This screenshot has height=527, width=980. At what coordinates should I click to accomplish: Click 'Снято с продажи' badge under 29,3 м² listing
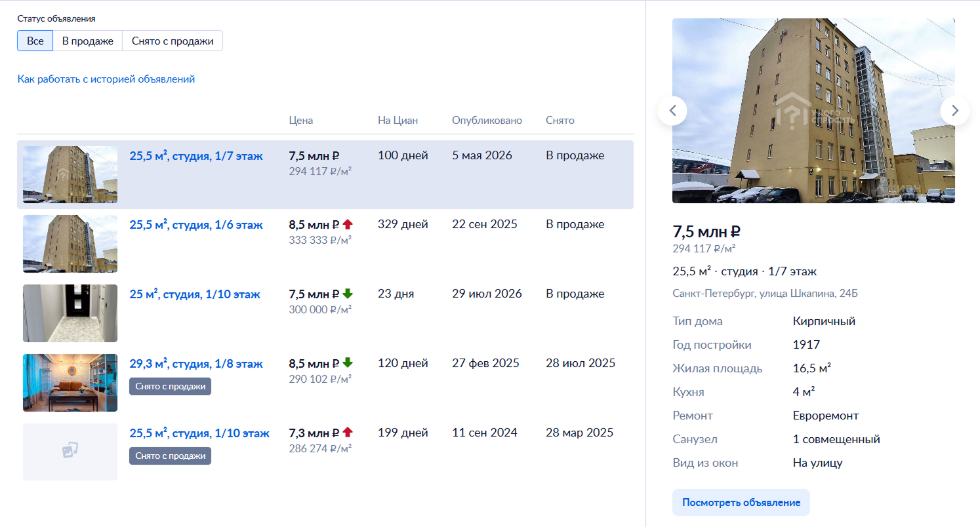171,387
